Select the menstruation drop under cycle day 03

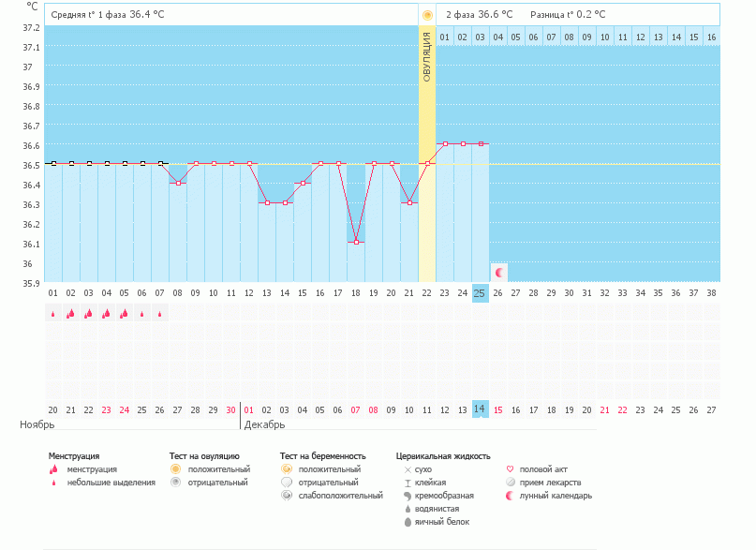click(88, 314)
